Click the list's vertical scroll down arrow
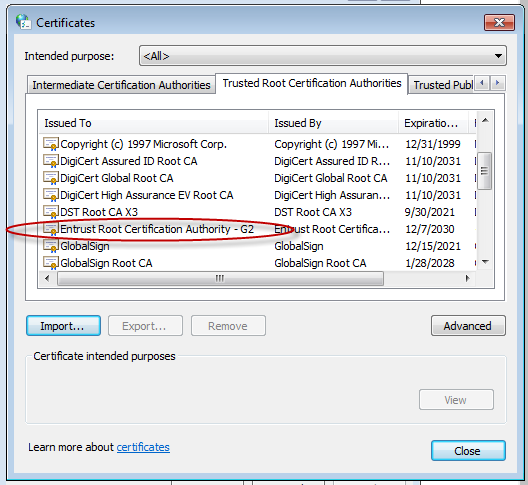Viewport: 528px width, 485px height. [x=485, y=262]
